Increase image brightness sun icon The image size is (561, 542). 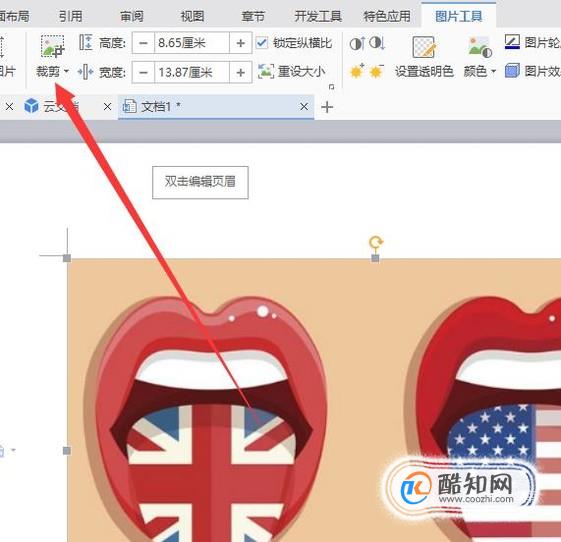pyautogui.click(x=357, y=71)
